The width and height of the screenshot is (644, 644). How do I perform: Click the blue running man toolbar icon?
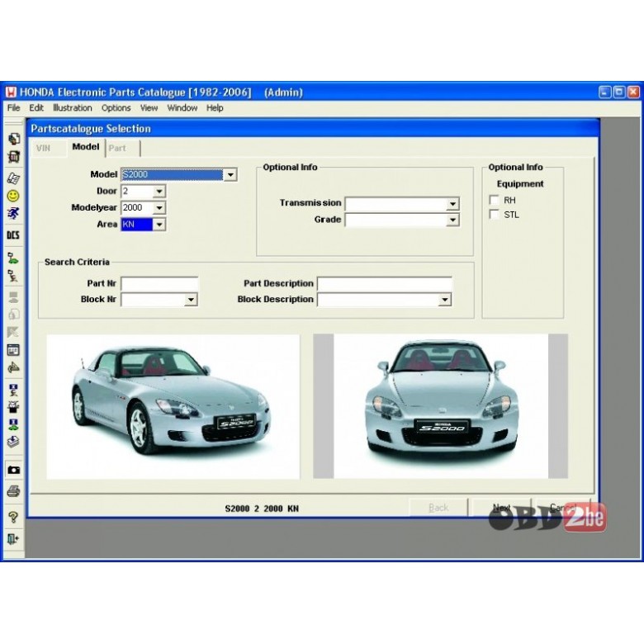(13, 213)
